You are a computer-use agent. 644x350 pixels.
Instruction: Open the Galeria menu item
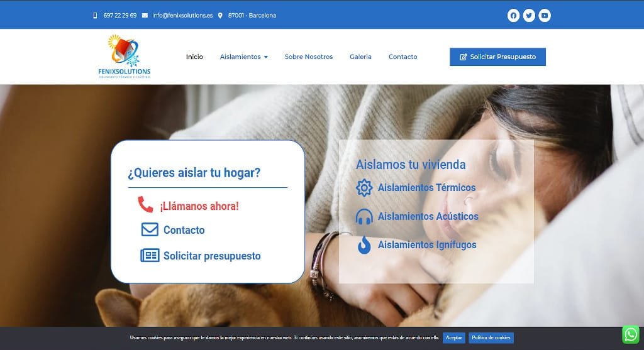(360, 57)
